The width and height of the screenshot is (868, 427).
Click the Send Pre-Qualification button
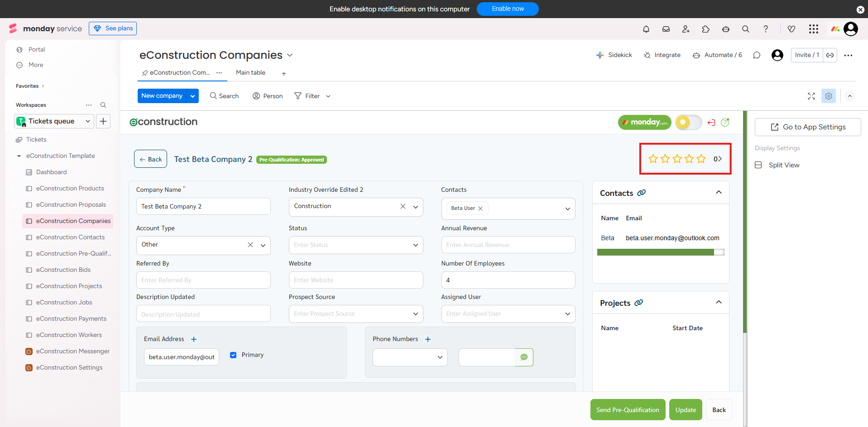(628, 410)
